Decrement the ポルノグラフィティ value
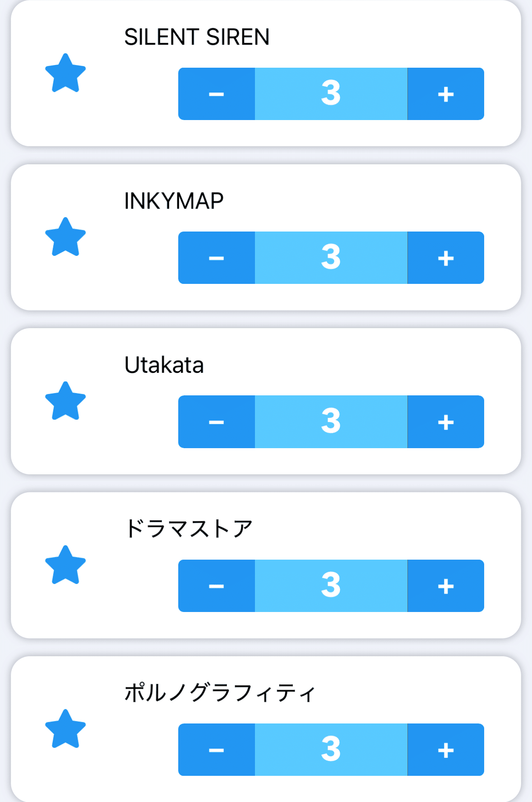Screen dimensions: 532x802 [x=217, y=750]
